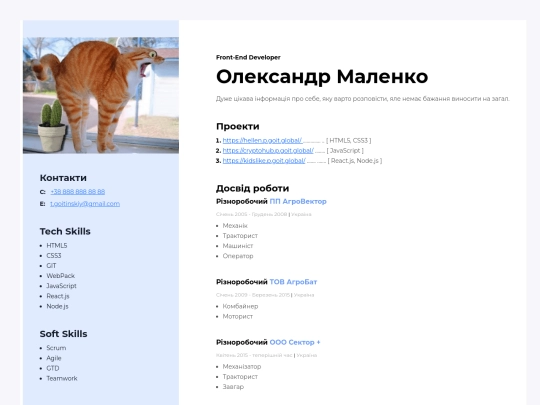Call the phone number +38 888 888 88 88

click(x=78, y=192)
